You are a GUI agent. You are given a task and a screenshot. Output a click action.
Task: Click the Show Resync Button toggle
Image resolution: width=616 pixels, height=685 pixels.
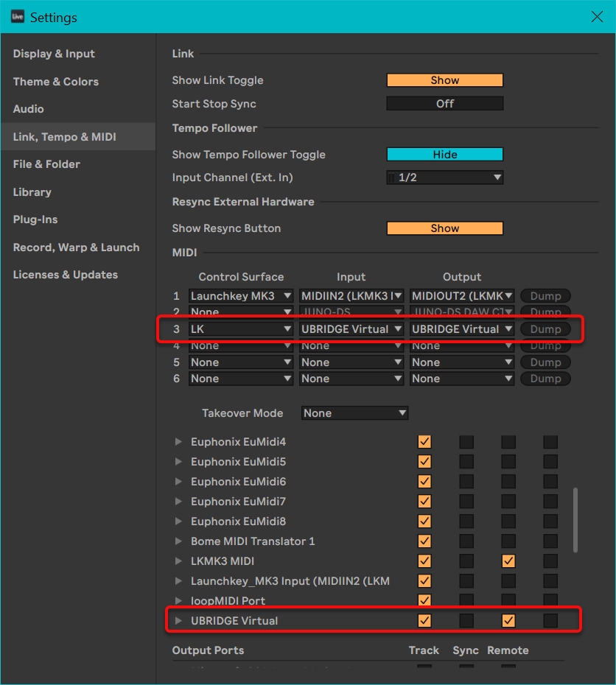pyautogui.click(x=444, y=228)
